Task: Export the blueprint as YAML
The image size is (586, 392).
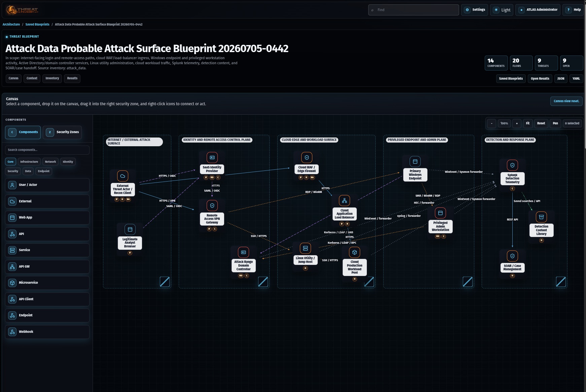Action: [x=576, y=79]
